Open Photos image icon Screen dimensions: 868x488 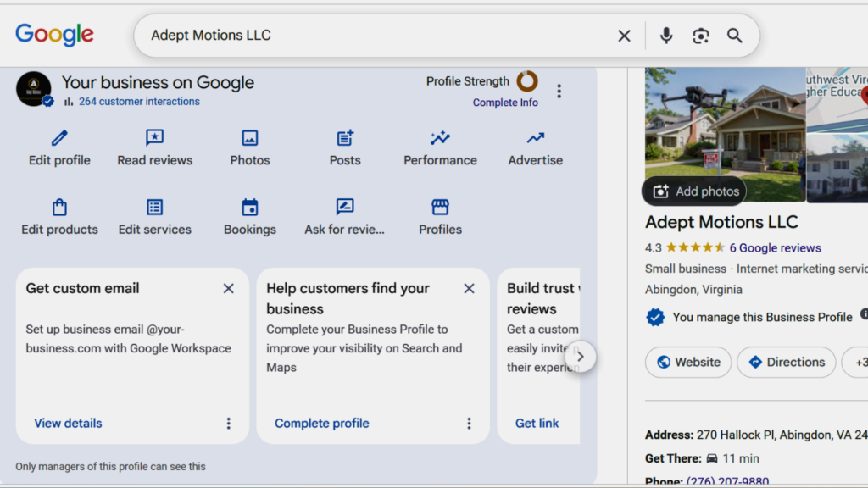click(x=250, y=137)
